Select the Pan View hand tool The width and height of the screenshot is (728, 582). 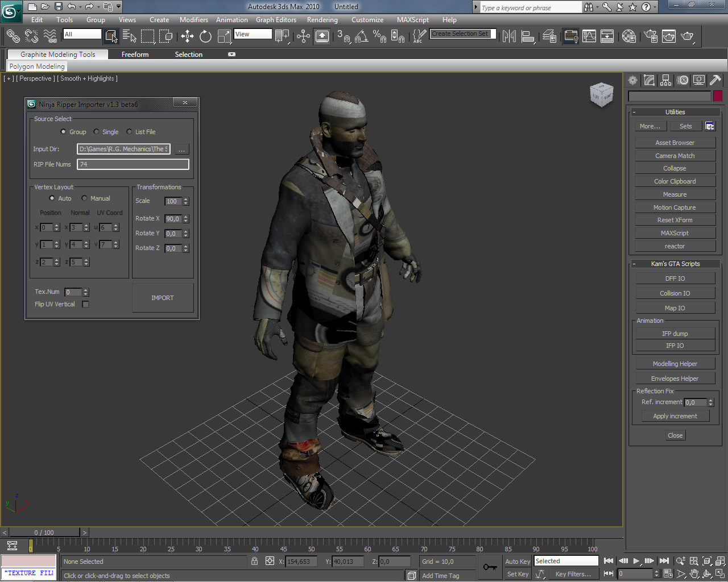[x=694, y=573]
